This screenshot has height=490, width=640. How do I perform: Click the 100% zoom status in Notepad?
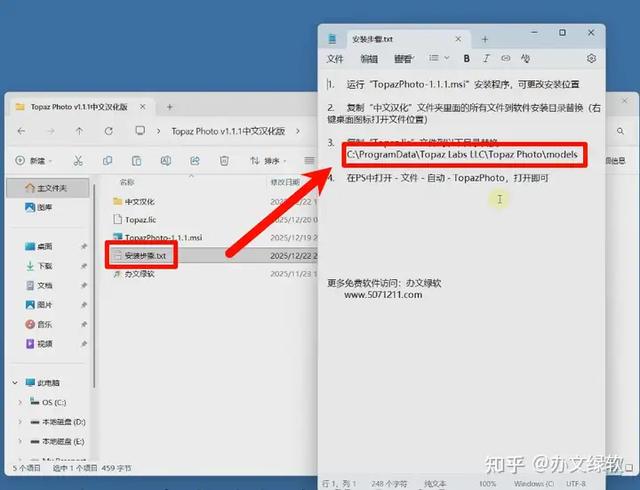coord(487,484)
